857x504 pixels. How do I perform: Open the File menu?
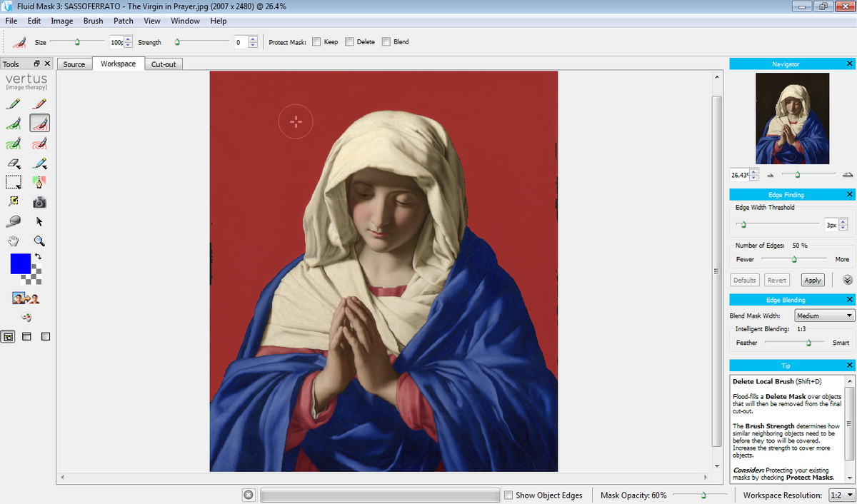(x=11, y=21)
